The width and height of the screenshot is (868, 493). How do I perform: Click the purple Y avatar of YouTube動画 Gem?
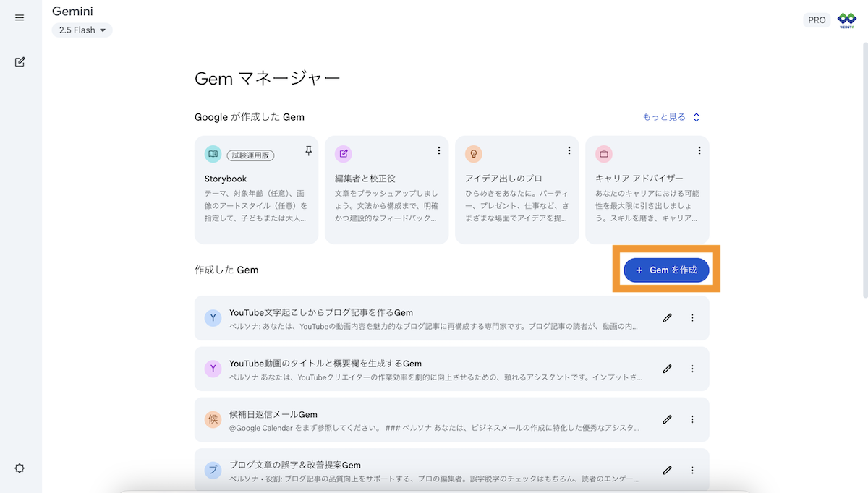[x=213, y=369]
